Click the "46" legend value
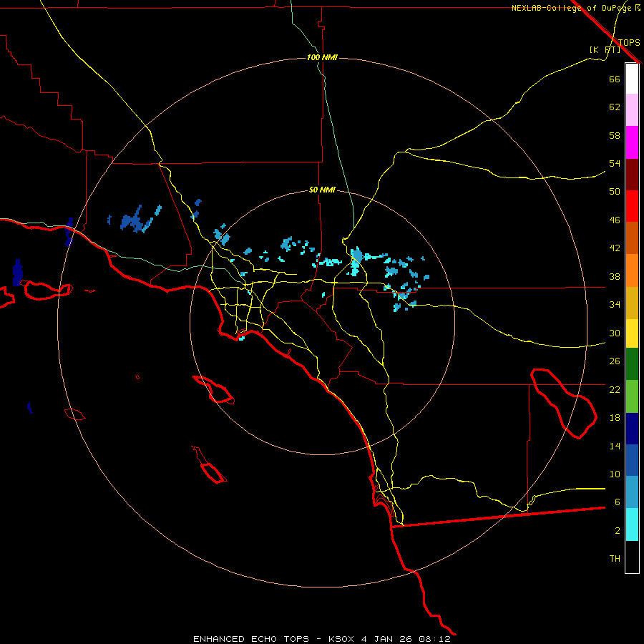Screen dimensions: 644x644 (615, 220)
